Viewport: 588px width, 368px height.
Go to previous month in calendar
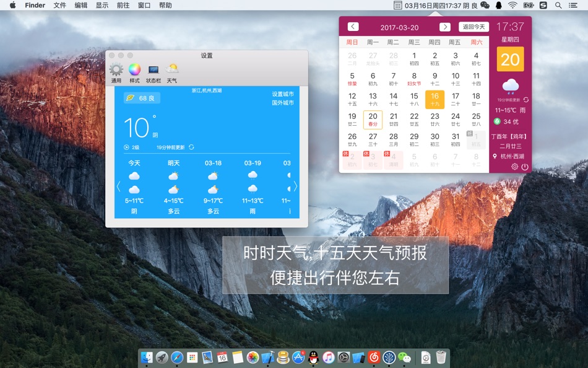[353, 27]
